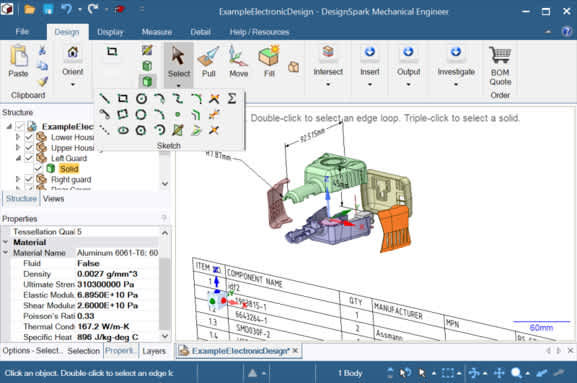Click the Spin view icon in status bar

click(x=474, y=373)
